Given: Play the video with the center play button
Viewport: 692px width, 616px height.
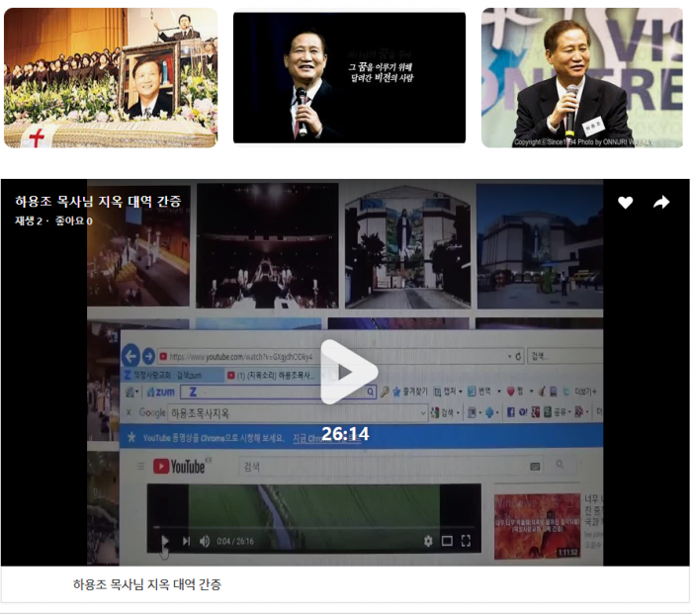Looking at the screenshot, I should (x=347, y=372).
